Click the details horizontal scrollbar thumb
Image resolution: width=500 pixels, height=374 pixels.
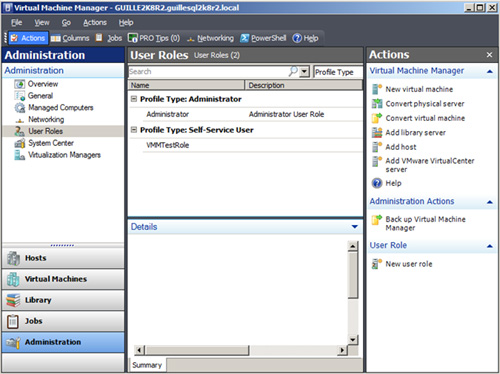pyautogui.click(x=197, y=350)
